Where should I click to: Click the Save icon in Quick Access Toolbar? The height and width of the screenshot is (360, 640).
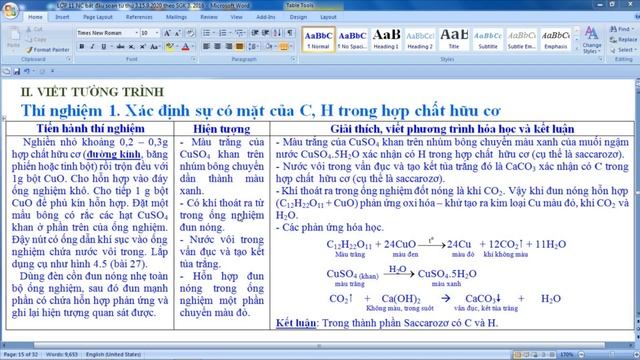[x=17, y=71]
